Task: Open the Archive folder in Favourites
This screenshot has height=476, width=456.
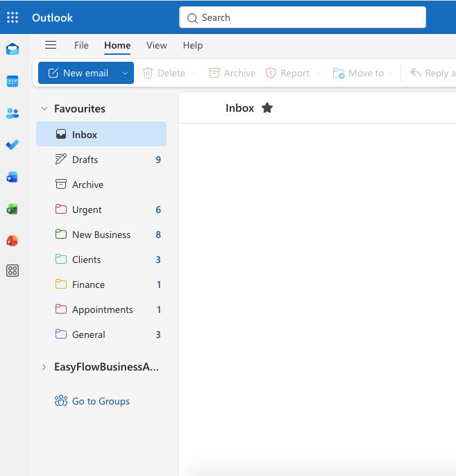Action: coord(101,185)
